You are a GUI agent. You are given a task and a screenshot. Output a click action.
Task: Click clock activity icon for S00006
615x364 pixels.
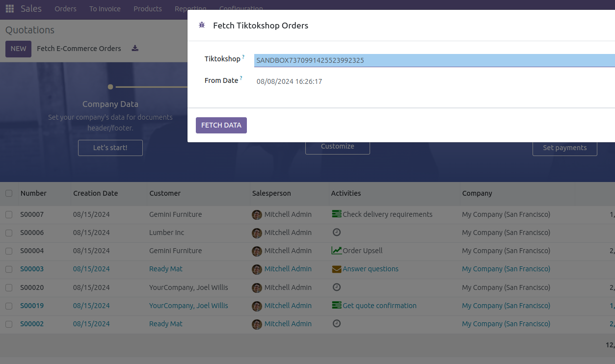(x=336, y=233)
